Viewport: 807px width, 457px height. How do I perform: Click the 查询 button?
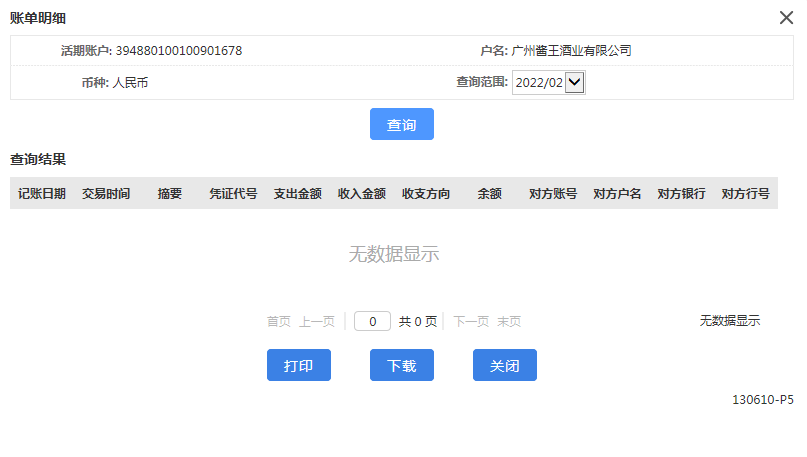(402, 125)
